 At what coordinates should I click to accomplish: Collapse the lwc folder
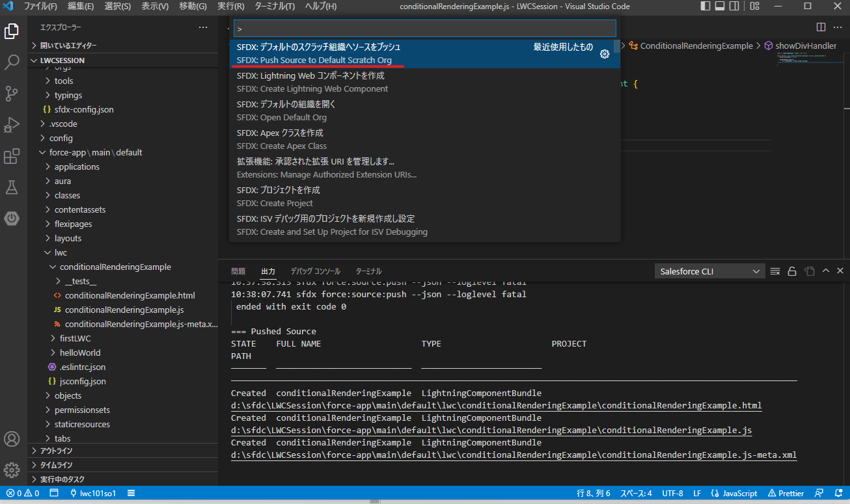[x=122, y=252]
